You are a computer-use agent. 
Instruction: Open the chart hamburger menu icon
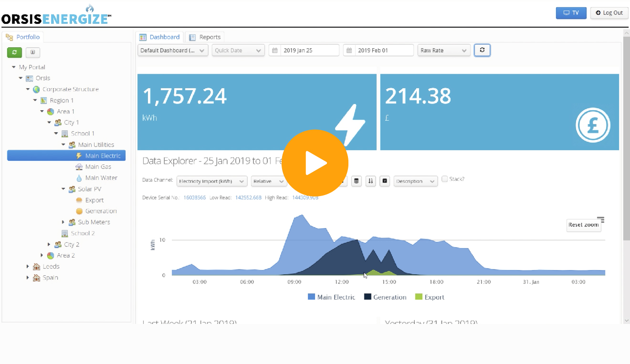601,219
